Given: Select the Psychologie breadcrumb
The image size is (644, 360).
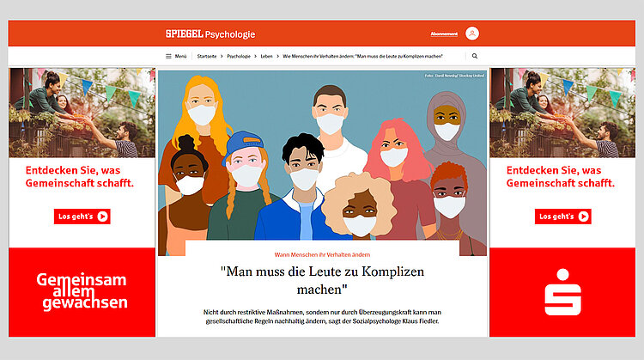Looking at the screenshot, I should [239, 57].
